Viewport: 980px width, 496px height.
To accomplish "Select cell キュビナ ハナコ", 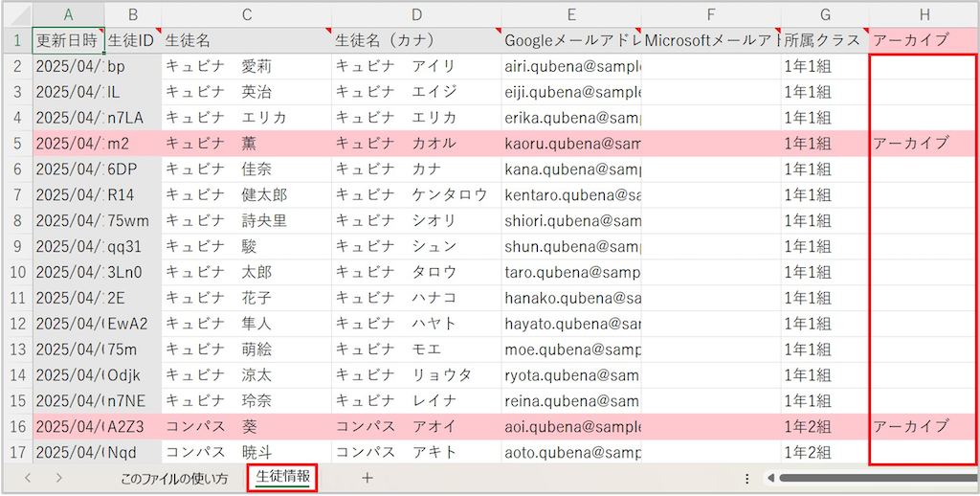I will point(416,298).
